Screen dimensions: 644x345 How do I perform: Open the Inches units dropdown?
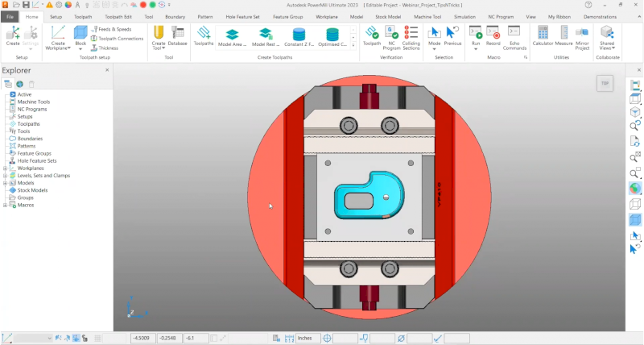coord(308,338)
